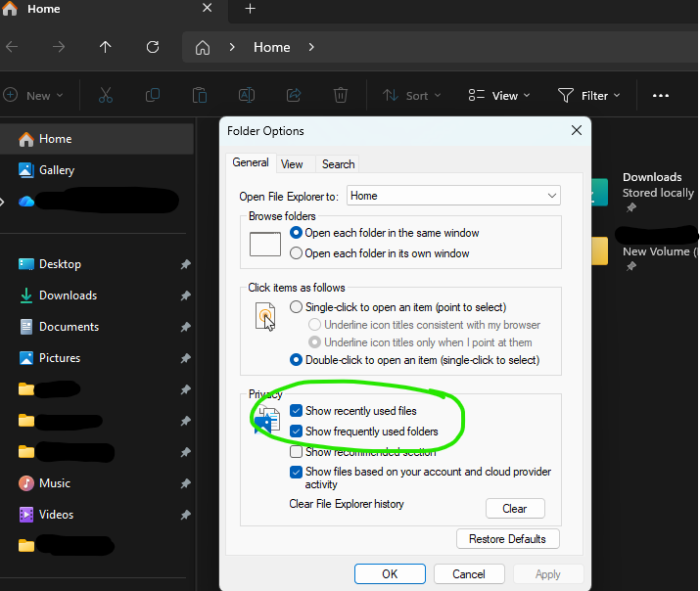Screen dimensions: 700x591
Task: Go forward with the right arrow
Action: point(59,46)
